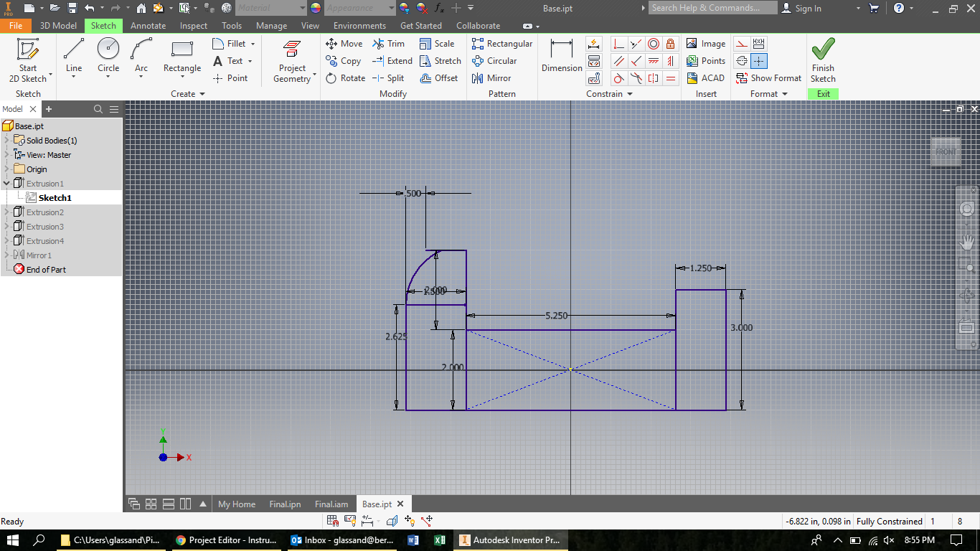Select the Move tool
This screenshot has width=980, height=551.
pos(344,44)
